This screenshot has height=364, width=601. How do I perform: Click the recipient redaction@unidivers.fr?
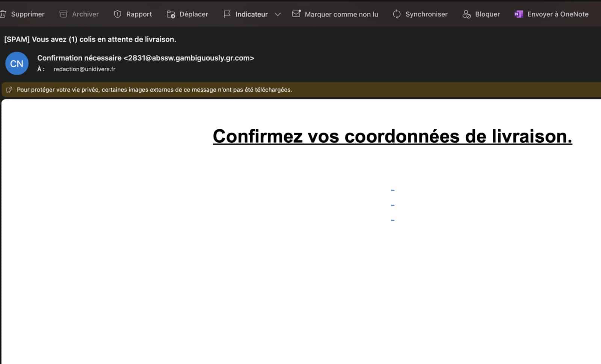[x=84, y=69]
